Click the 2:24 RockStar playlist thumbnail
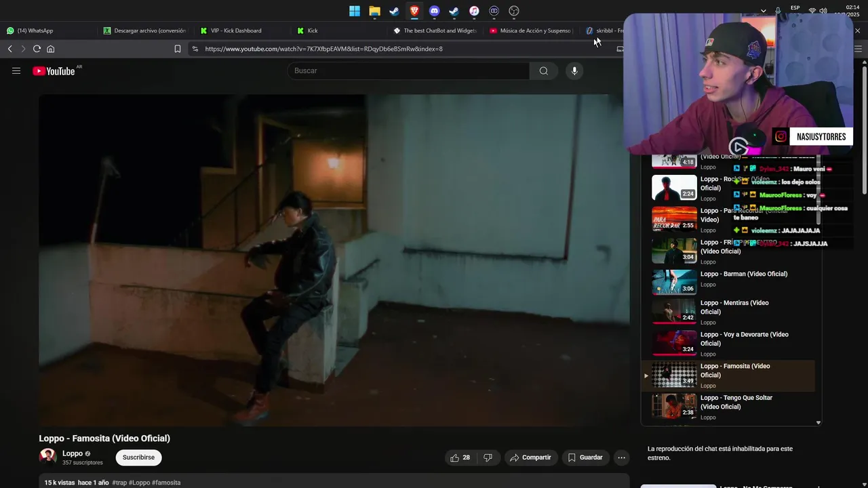Image resolution: width=868 pixels, height=488 pixels. pos(674,187)
